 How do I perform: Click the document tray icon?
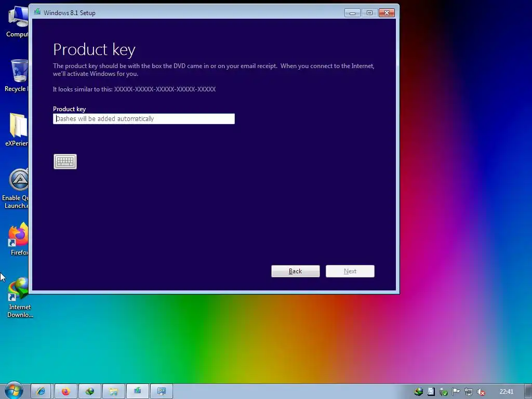[x=431, y=392]
